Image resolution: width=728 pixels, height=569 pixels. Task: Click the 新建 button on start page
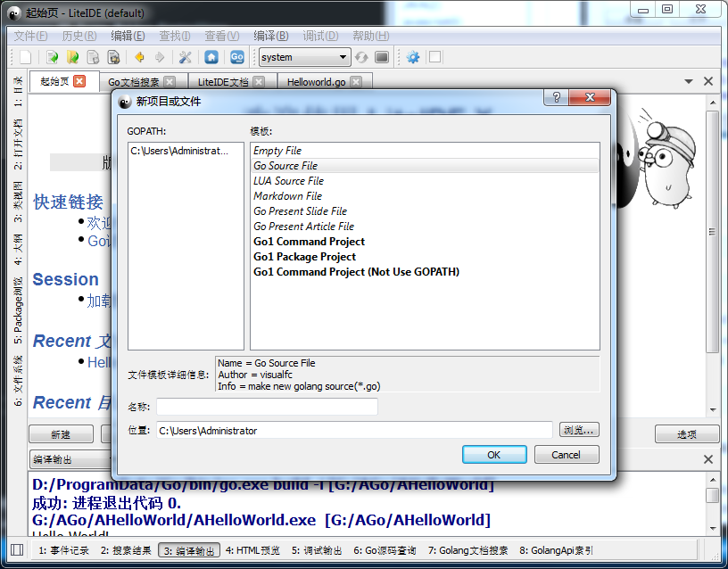61,434
